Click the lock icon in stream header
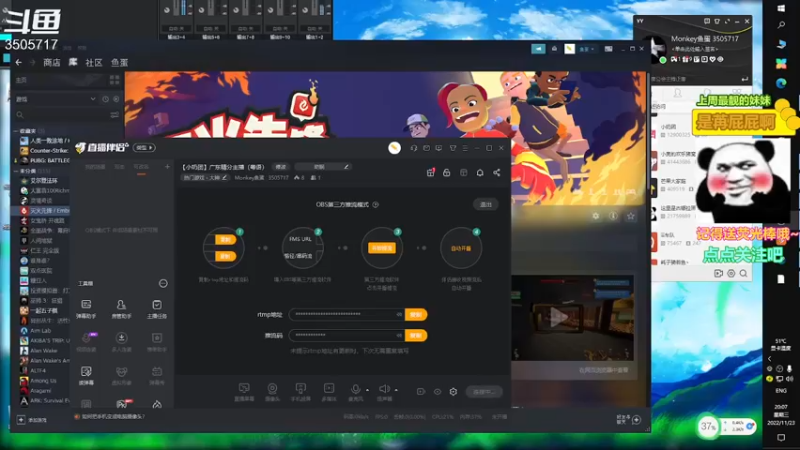Image resolution: width=800 pixels, height=450 pixels. click(x=446, y=172)
